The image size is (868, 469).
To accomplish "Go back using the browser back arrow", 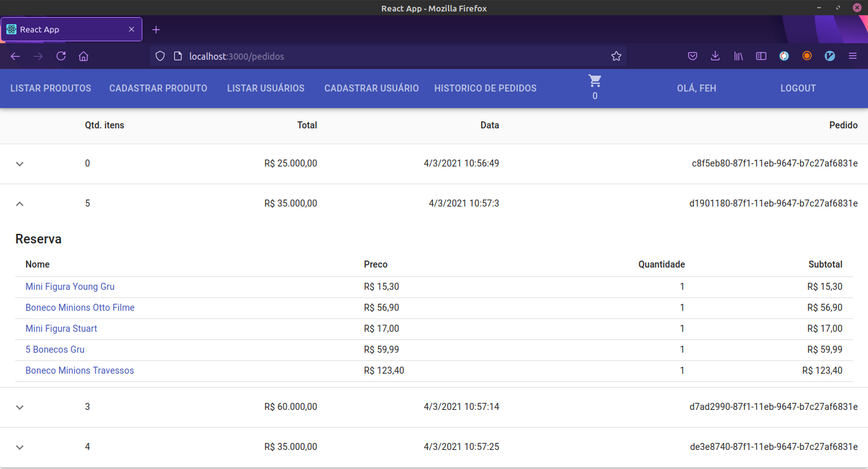I will point(15,56).
